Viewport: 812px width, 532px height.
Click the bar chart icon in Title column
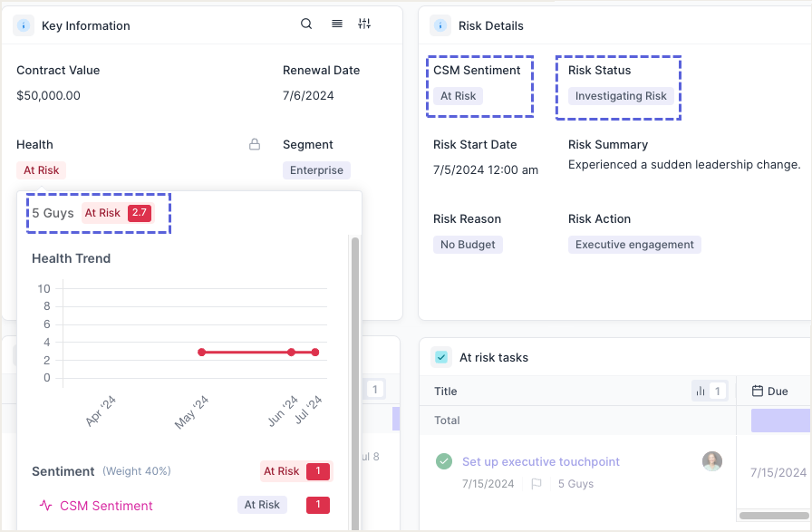coord(701,392)
